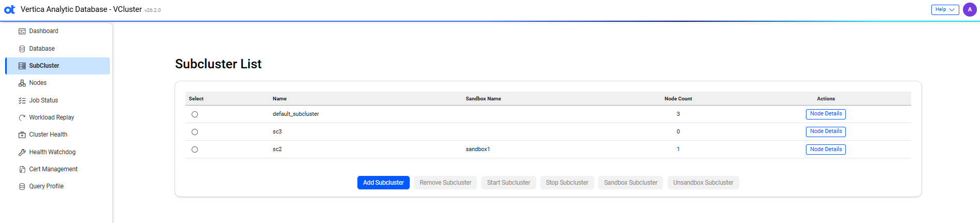
Task: Select the sc3 radio button
Action: pyautogui.click(x=195, y=132)
